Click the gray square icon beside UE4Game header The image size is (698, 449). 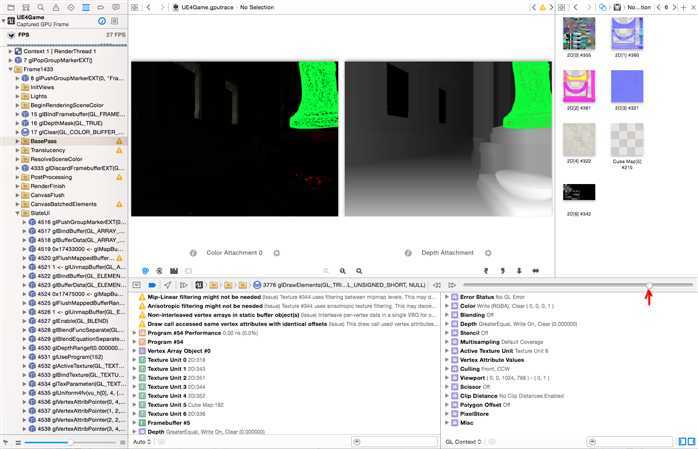coord(114,21)
